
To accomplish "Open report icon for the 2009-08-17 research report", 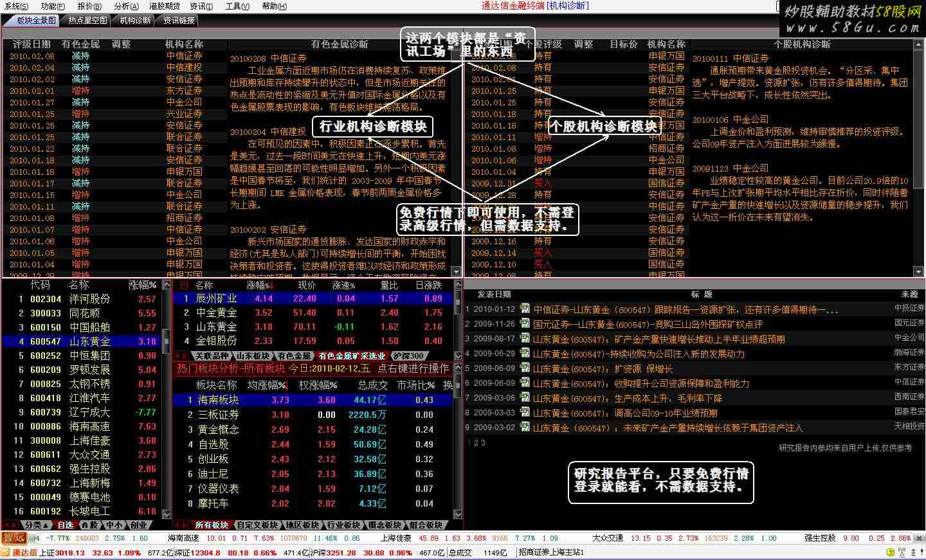I will tap(525, 338).
